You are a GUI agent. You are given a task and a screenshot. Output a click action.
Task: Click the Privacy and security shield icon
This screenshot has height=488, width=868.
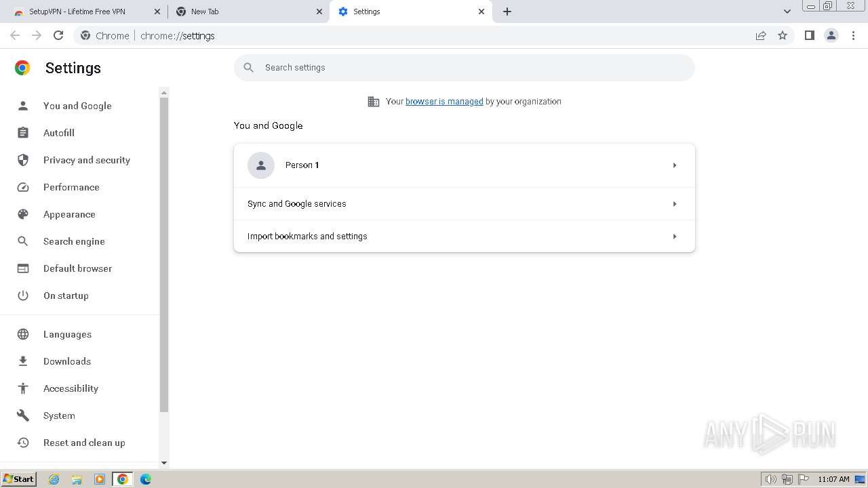23,160
